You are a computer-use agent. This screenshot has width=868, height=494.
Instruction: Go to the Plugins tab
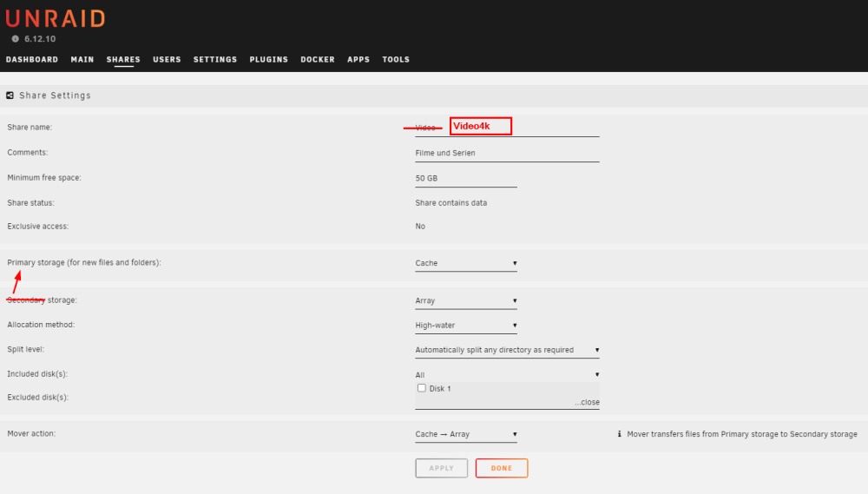point(269,59)
